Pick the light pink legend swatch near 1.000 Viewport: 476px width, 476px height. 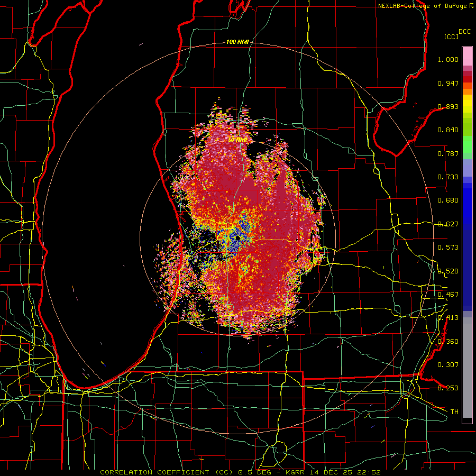467,57
